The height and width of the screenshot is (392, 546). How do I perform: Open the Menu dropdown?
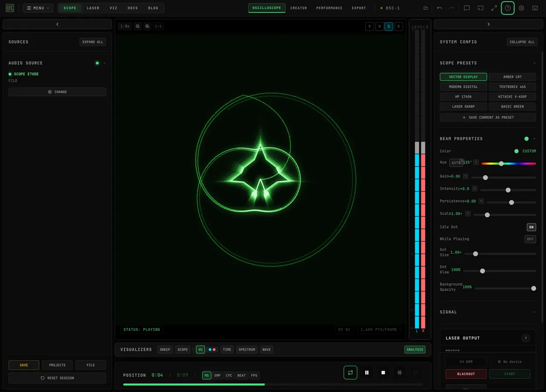pyautogui.click(x=38, y=8)
